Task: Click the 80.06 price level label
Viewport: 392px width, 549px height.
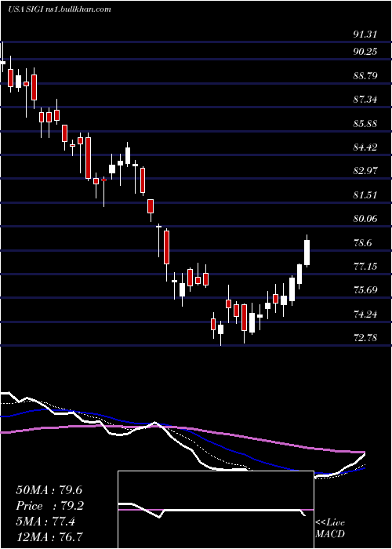Action: (x=365, y=219)
